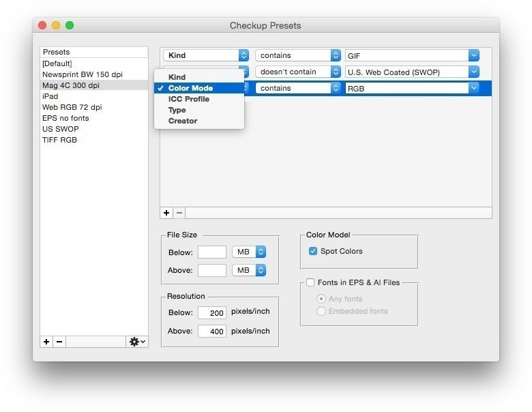The height and width of the screenshot is (412, 532).
Task: Enable Spot Colors checkbox
Action: tap(313, 251)
